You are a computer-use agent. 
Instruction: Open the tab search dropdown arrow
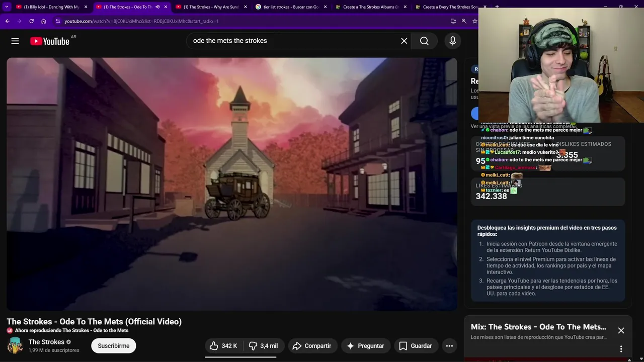(x=7, y=7)
